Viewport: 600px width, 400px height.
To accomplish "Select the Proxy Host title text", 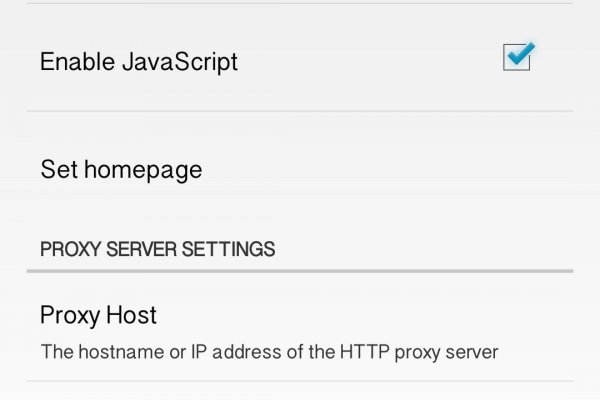I will [x=98, y=316].
